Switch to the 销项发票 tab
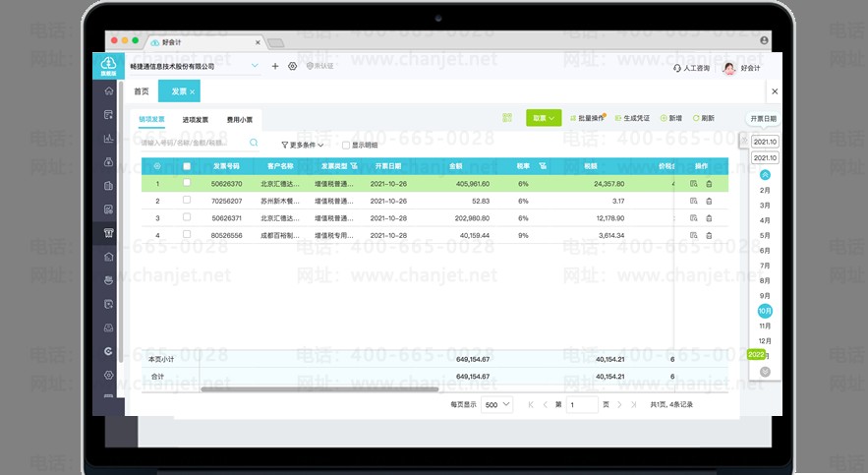 point(151,120)
